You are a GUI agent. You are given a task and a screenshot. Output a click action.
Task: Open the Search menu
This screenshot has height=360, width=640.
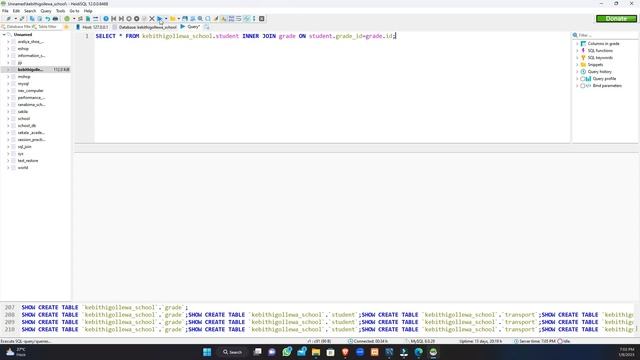tap(30, 11)
